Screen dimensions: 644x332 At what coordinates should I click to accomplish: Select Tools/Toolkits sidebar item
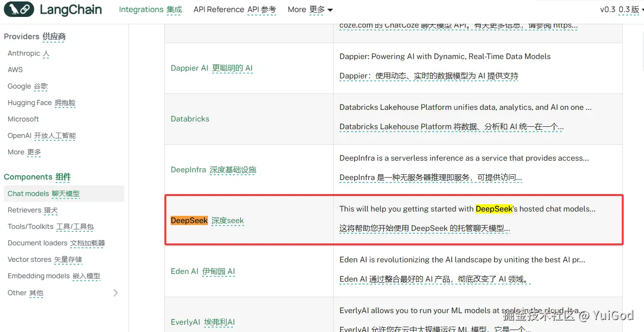click(x=50, y=226)
